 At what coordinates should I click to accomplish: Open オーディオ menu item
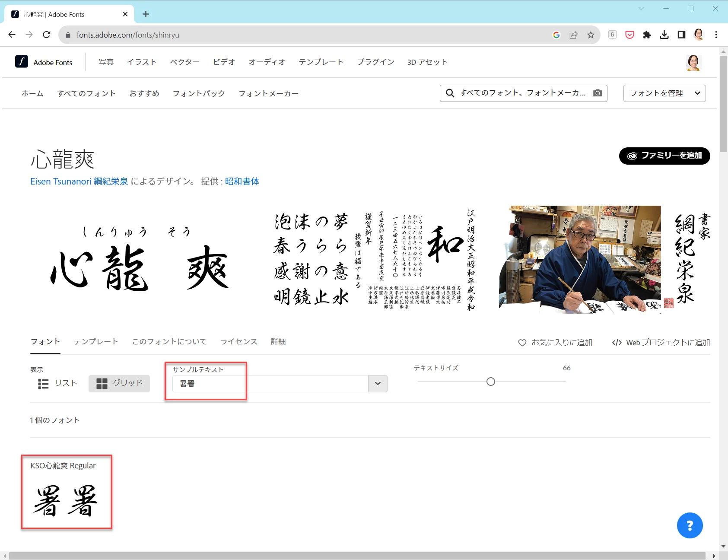point(267,62)
